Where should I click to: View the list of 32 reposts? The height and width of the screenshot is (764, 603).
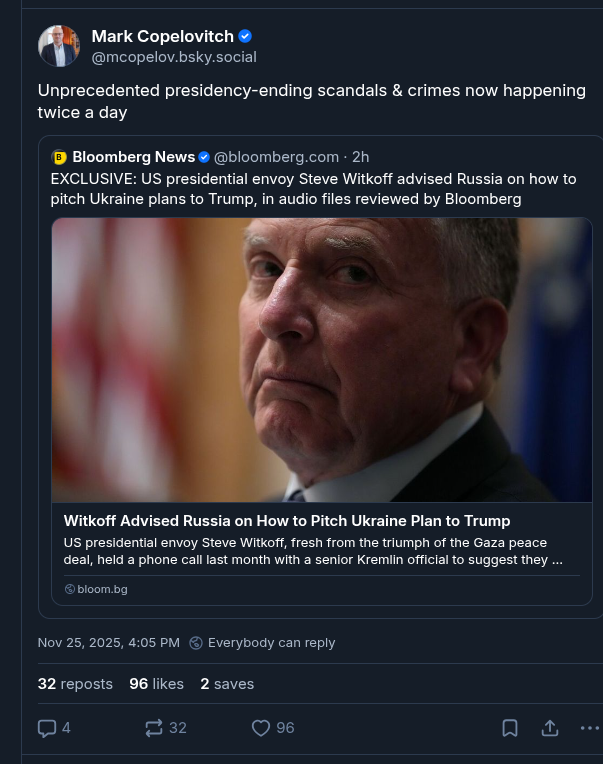[75, 684]
